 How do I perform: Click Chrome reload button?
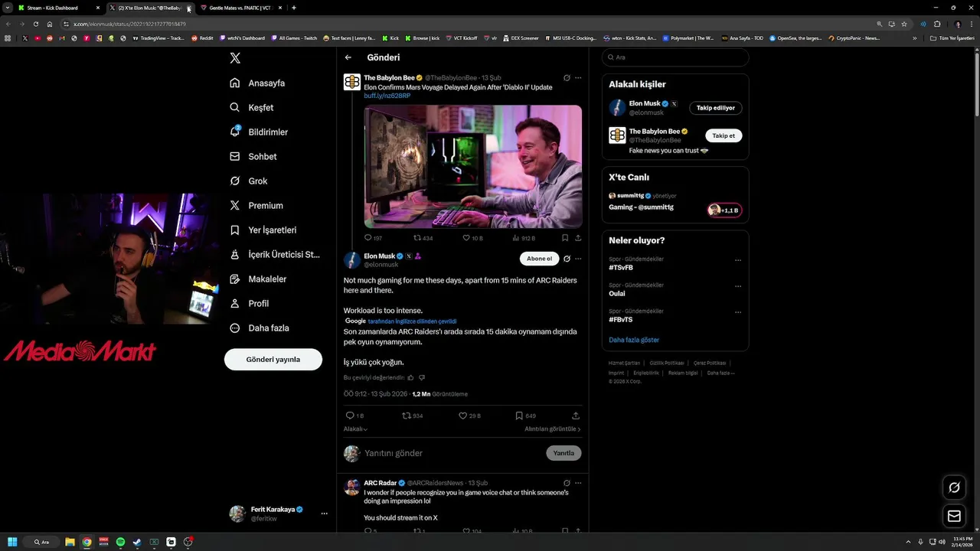coord(36,24)
